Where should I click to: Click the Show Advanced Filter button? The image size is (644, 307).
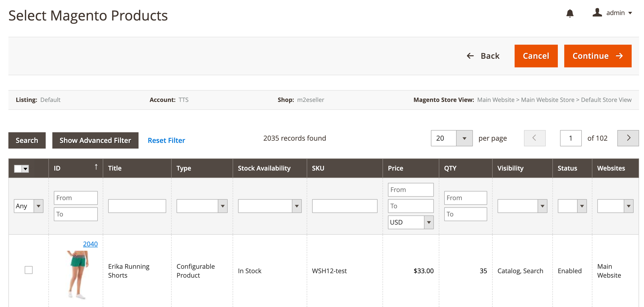point(95,140)
